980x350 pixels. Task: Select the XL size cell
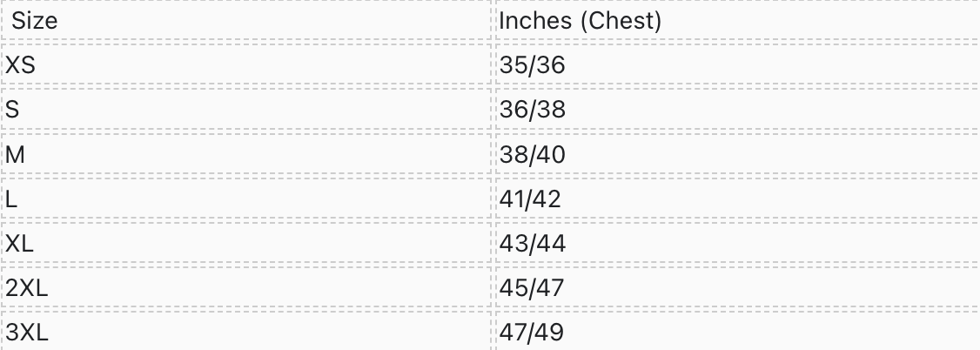pyautogui.click(x=20, y=244)
